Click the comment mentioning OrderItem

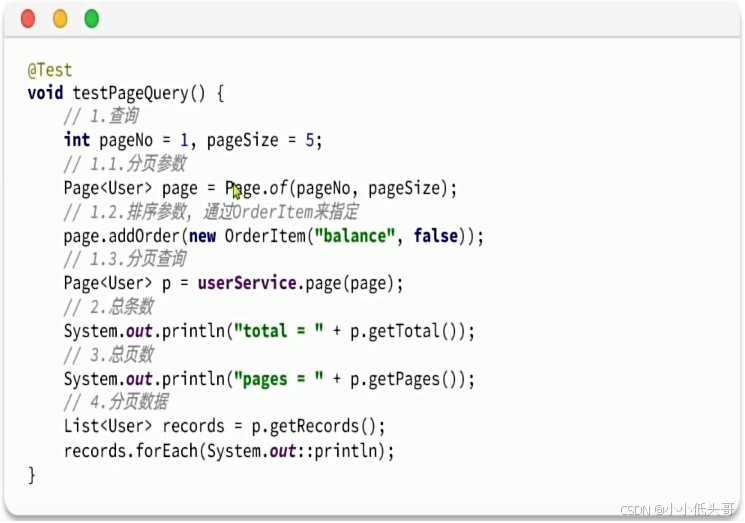point(211,212)
